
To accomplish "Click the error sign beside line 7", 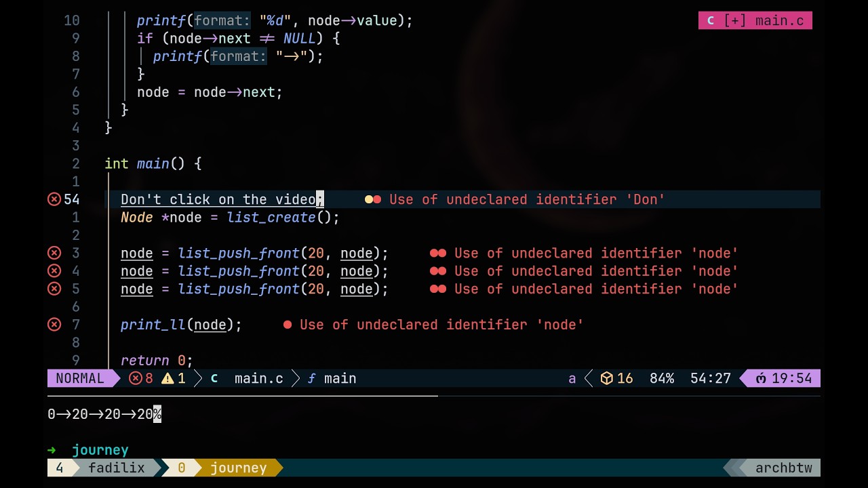I will (54, 325).
